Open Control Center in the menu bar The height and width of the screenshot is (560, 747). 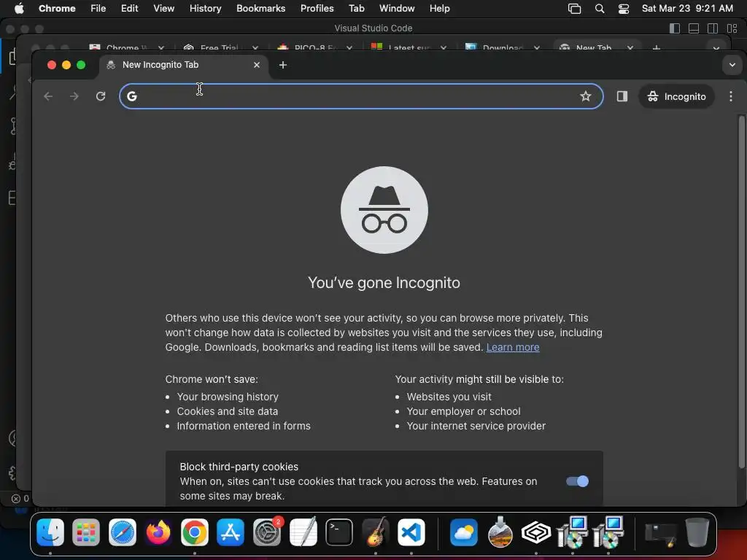tap(624, 9)
